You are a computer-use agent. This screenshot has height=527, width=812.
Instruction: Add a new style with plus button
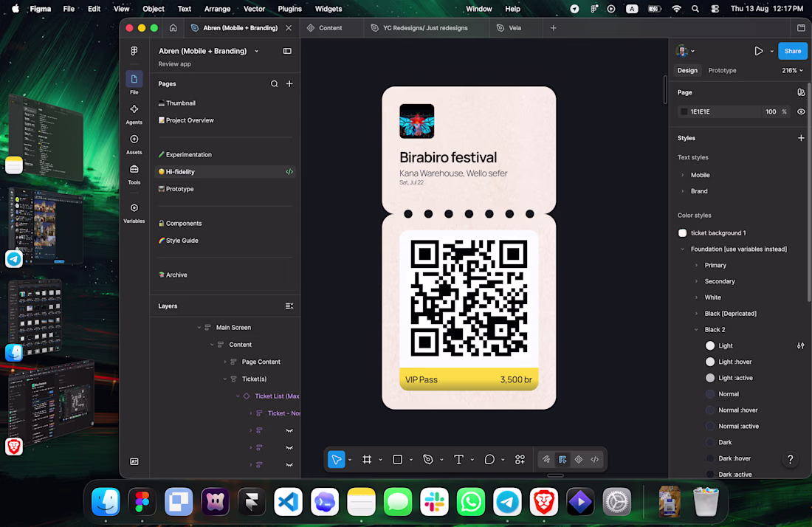coord(801,138)
